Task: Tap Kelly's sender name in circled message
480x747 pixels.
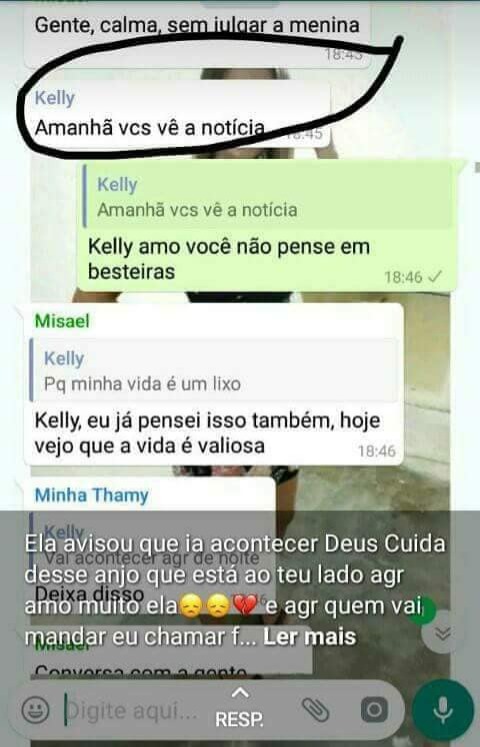Action: click(x=55, y=98)
